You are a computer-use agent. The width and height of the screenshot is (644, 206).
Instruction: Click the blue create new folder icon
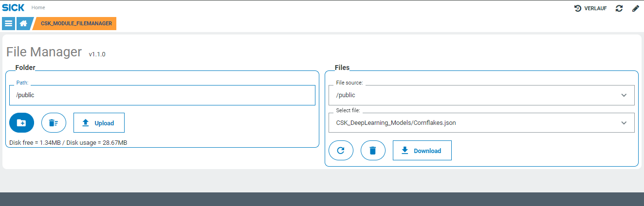[21, 123]
